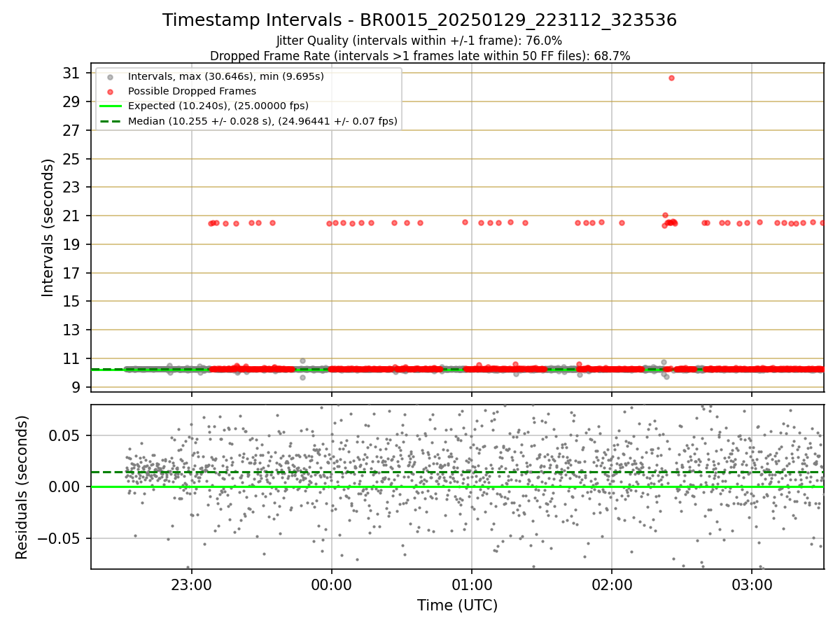Image resolution: width=840 pixels, height=630 pixels.
Task: Click the 02:00 time tick label
Action: 612,584
